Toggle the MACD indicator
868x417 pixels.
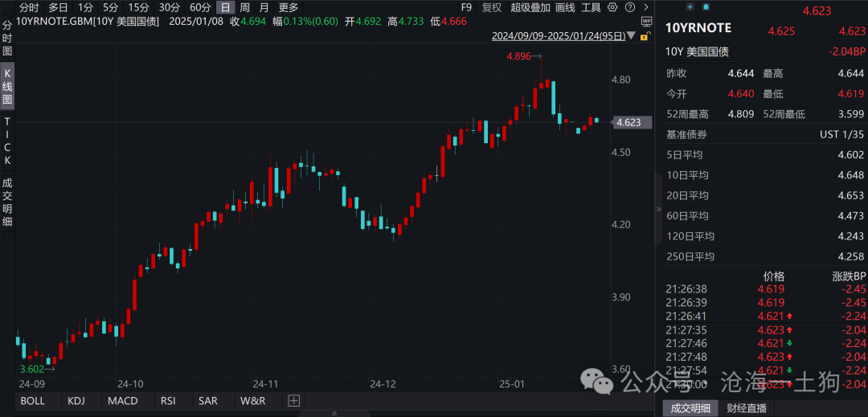pyautogui.click(x=122, y=400)
